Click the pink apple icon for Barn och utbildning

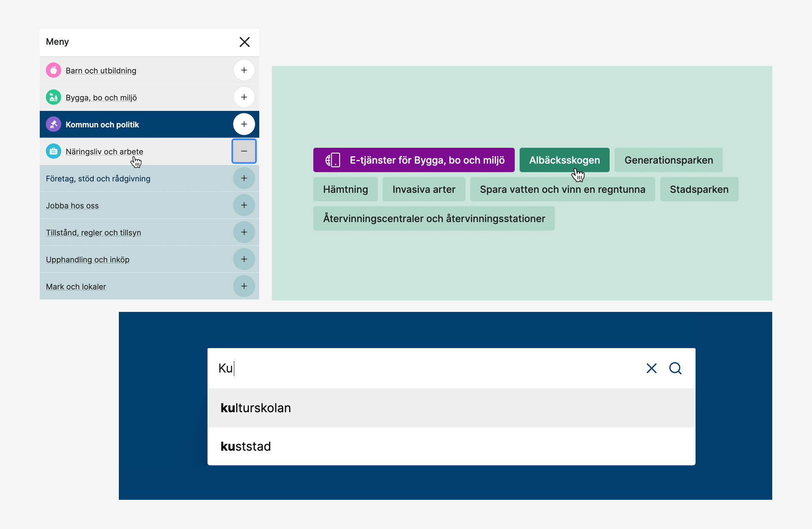pos(53,70)
